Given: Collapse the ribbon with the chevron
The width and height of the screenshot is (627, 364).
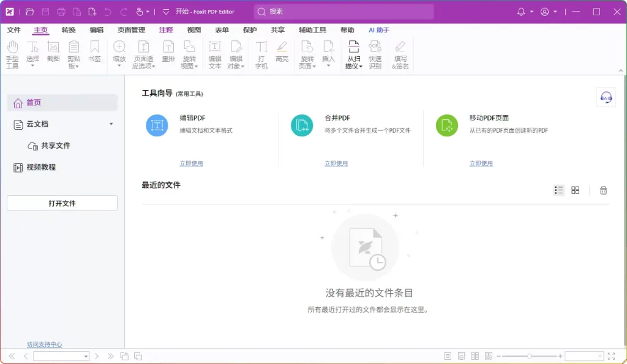Looking at the screenshot, I should pyautogui.click(x=621, y=71).
